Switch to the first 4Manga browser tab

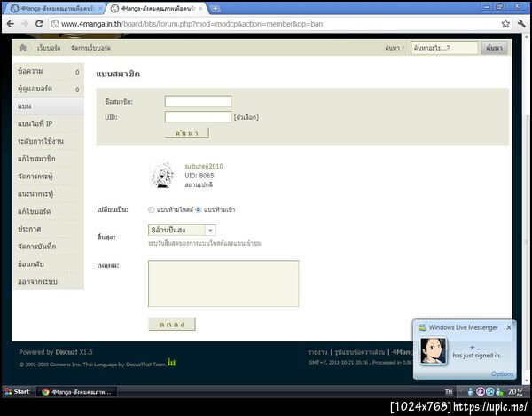click(54, 9)
